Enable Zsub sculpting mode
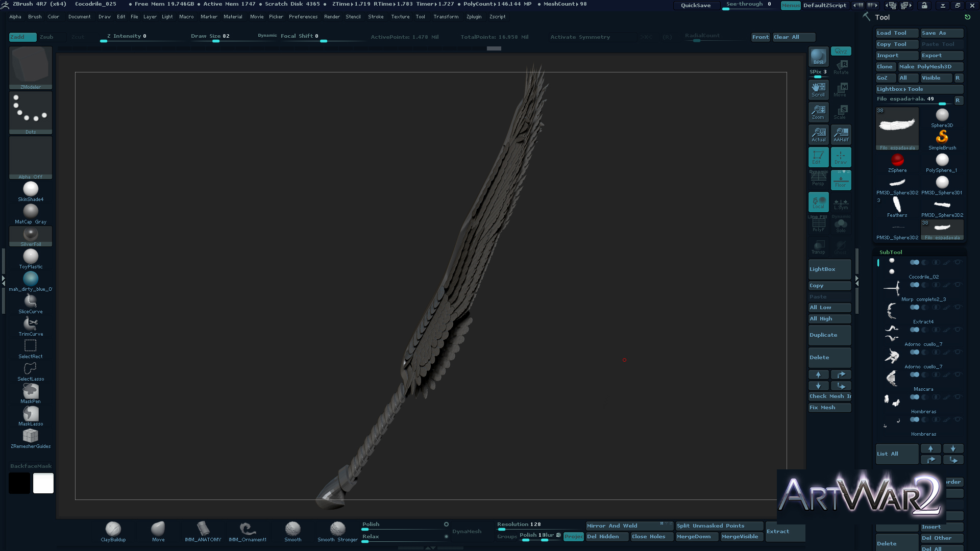 pos(47,37)
